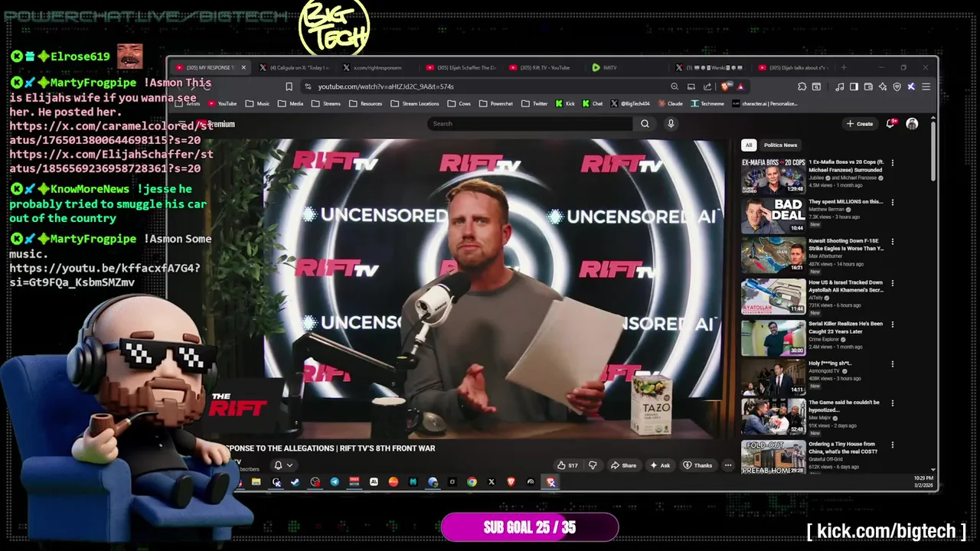Open the page share icon in the address bar

click(707, 86)
